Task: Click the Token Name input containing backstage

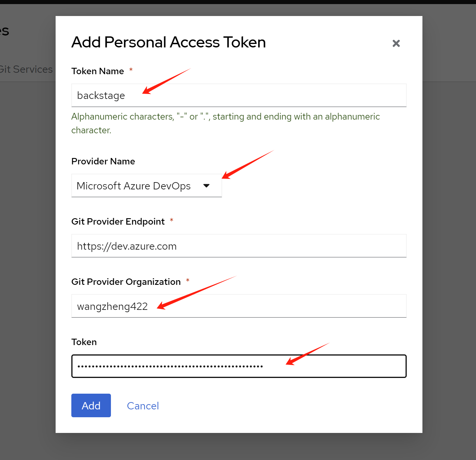Action: pyautogui.click(x=239, y=95)
